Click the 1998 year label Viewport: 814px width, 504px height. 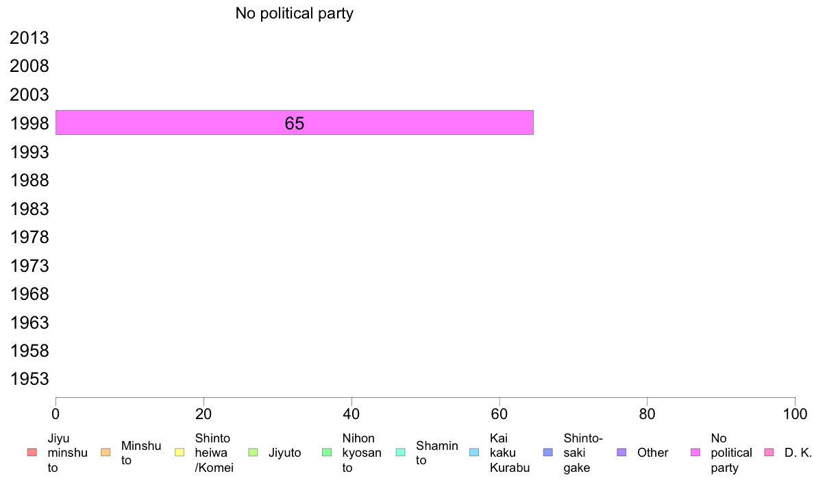[x=29, y=123]
